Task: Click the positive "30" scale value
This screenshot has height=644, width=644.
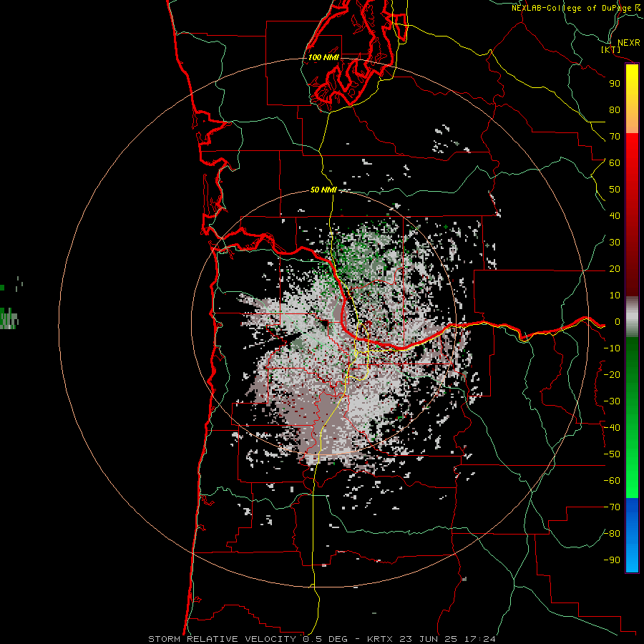Action: (615, 243)
